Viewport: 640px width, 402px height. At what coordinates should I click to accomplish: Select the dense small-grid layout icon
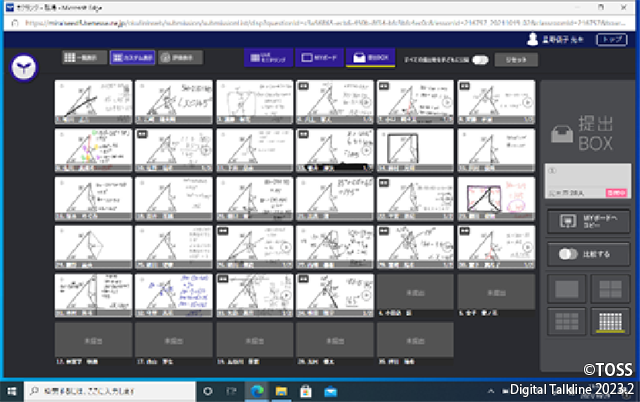click(x=610, y=322)
